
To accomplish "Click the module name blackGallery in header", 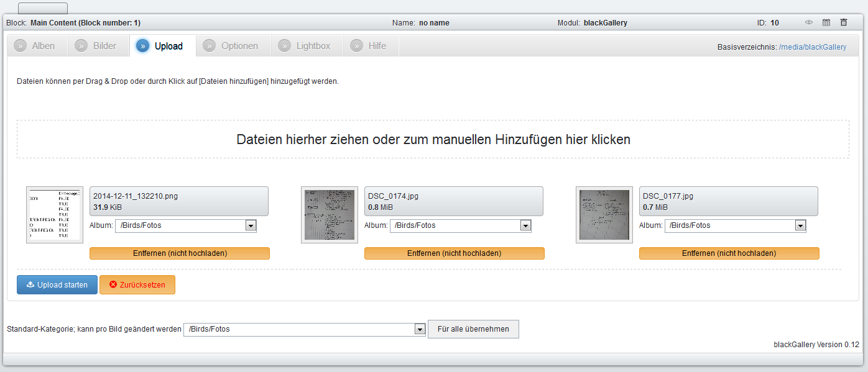I will [606, 23].
